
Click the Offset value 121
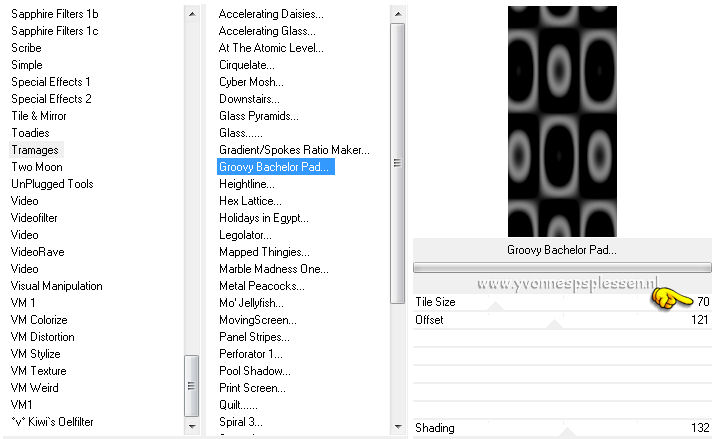coord(700,320)
